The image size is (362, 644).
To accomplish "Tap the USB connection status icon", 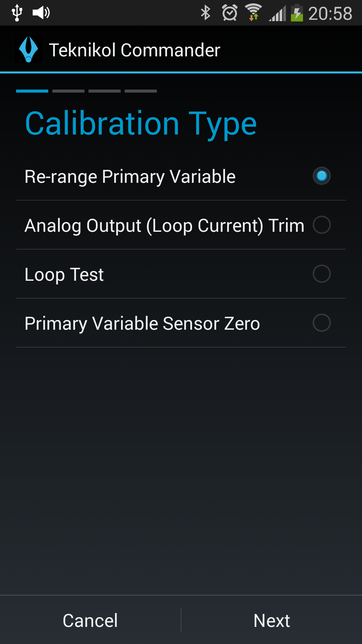I will pyautogui.click(x=17, y=13).
